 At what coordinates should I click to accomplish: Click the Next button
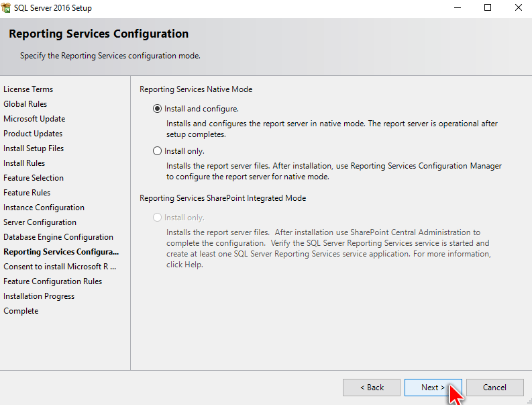(x=433, y=388)
